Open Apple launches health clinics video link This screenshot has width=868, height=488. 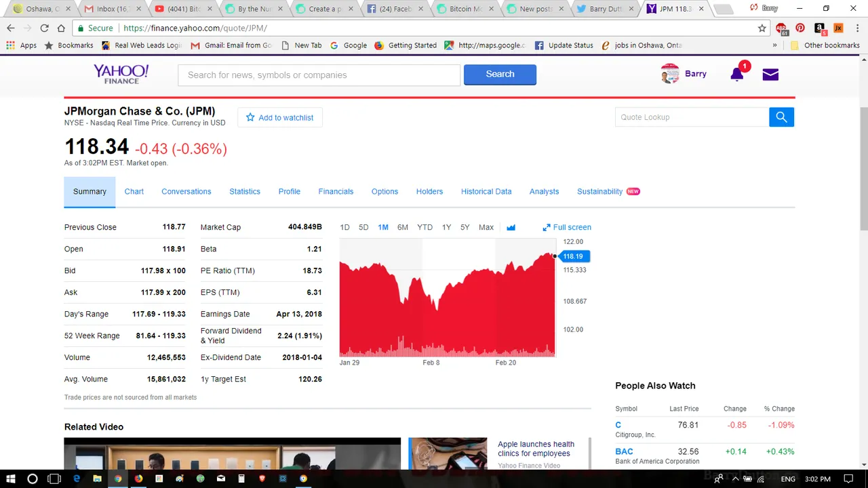click(536, 449)
